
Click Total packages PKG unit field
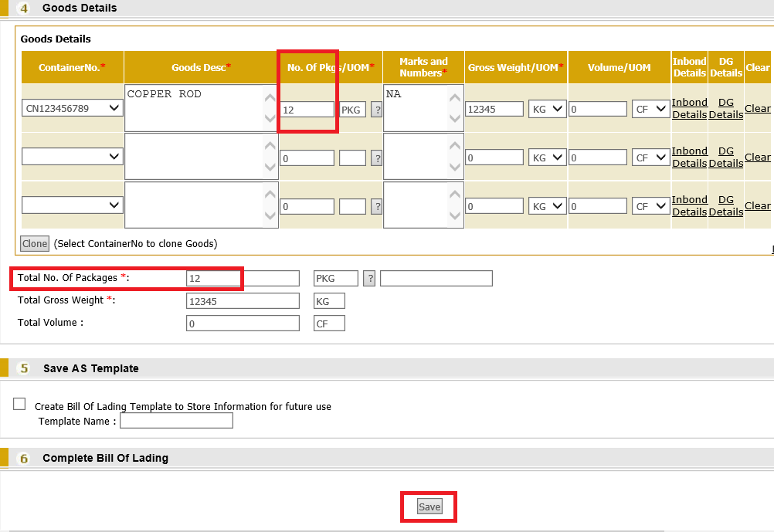[x=336, y=278]
